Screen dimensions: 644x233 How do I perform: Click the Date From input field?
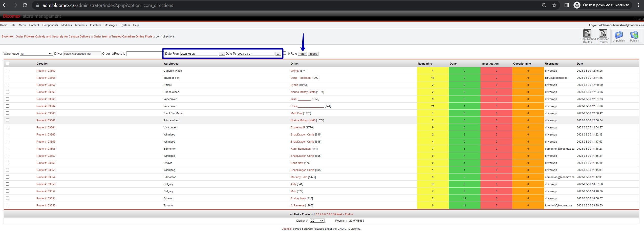(x=199, y=54)
